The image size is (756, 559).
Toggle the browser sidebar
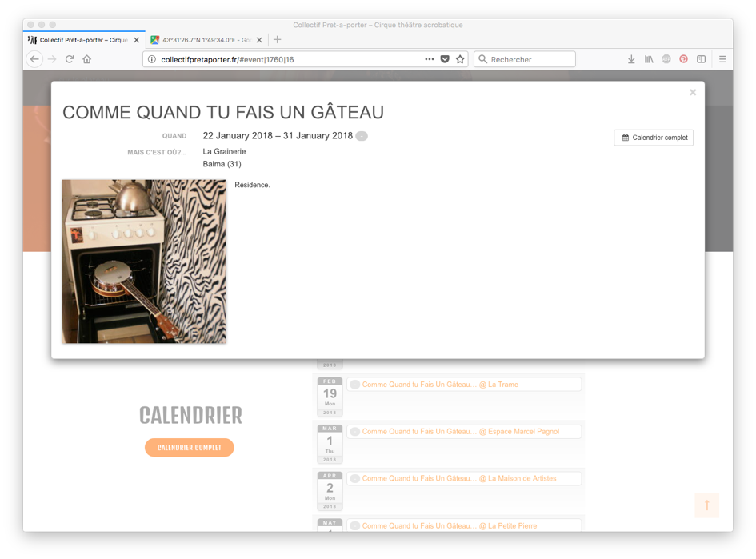coord(701,59)
